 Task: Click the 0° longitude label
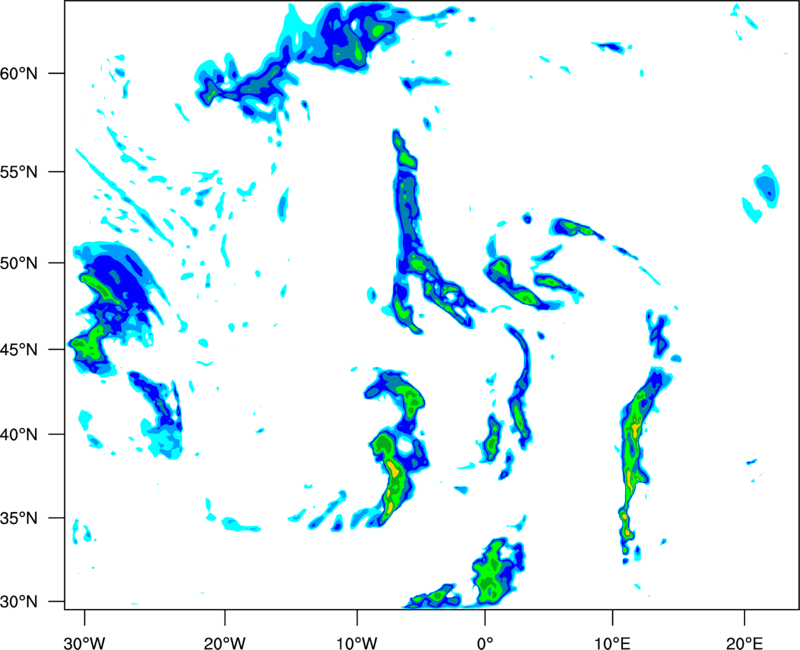[x=485, y=643]
